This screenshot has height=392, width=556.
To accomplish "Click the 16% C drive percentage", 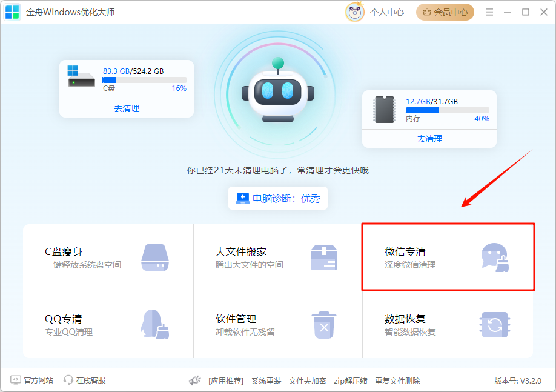I will (179, 88).
